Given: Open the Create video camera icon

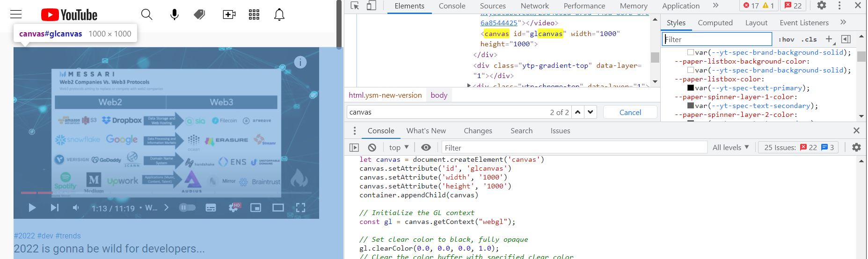Looking at the screenshot, I should coord(229,14).
